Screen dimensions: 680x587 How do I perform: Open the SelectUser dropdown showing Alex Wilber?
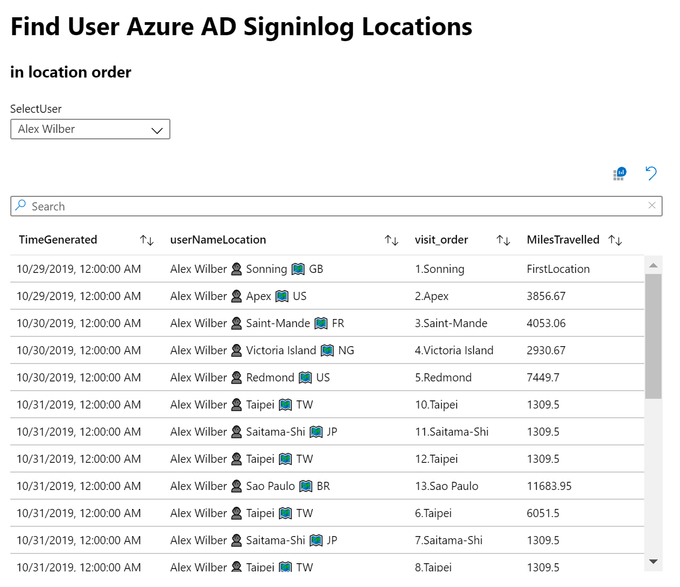coord(90,129)
